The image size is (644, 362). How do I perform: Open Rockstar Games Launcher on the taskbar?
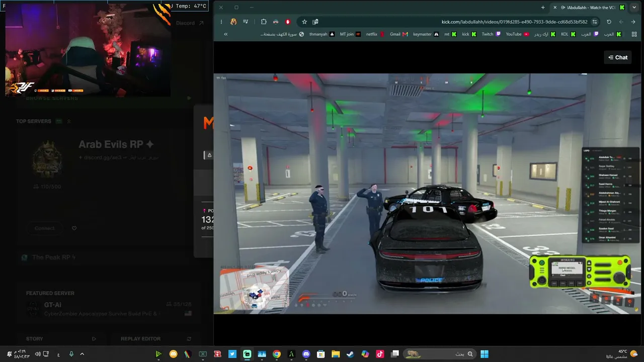(x=218, y=354)
